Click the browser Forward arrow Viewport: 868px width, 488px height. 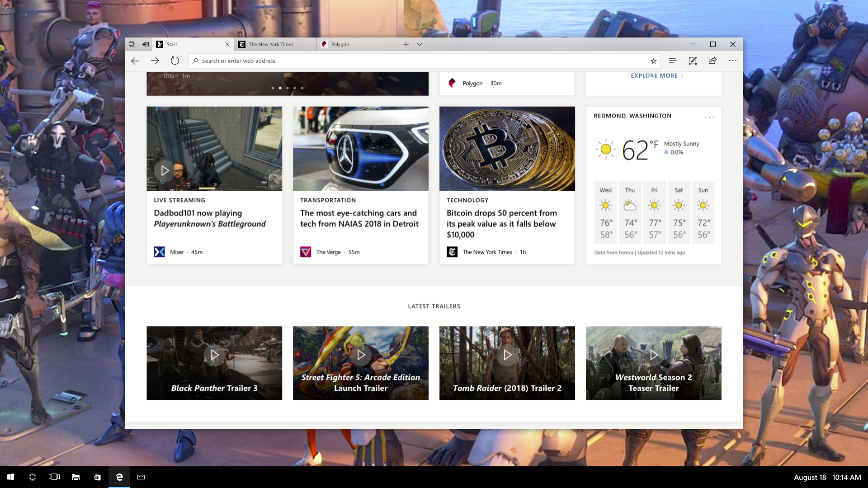point(155,61)
